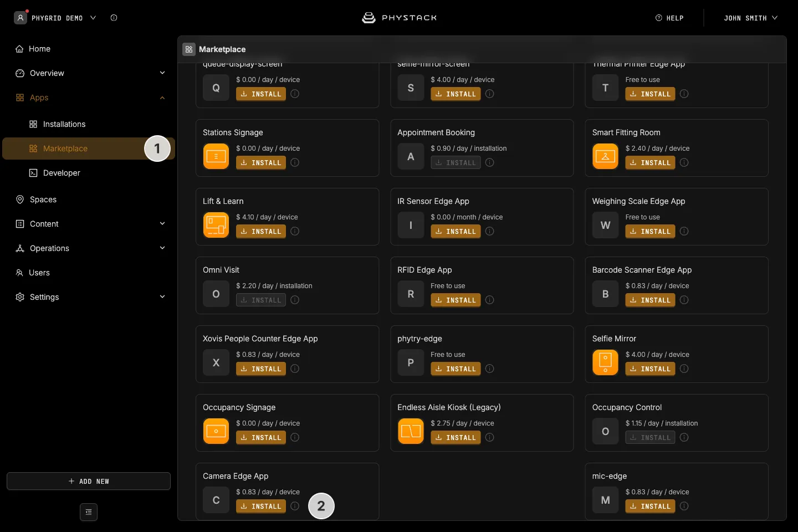Install the Lift & Learn app
The image size is (798, 532).
tap(261, 231)
